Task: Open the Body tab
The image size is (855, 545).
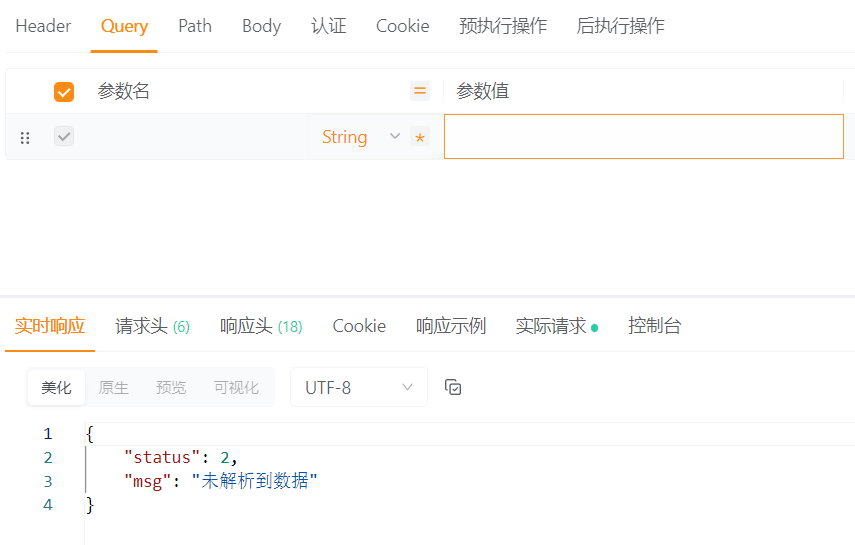Action: [x=261, y=26]
